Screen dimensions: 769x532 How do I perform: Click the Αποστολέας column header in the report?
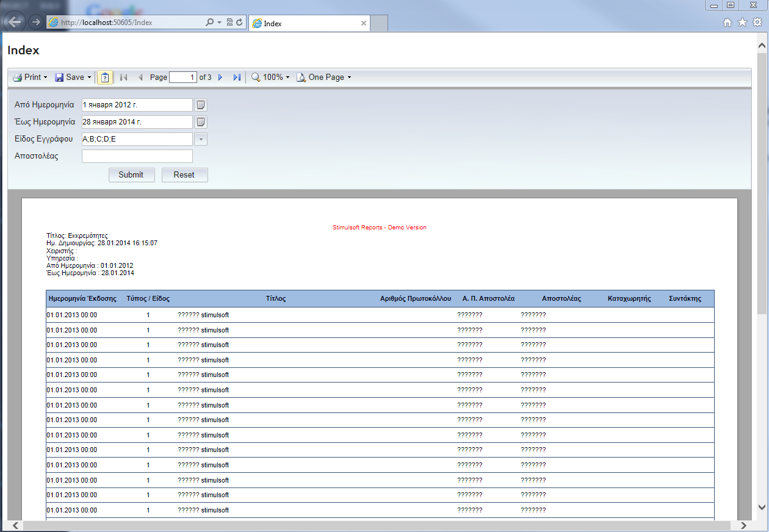(561, 299)
